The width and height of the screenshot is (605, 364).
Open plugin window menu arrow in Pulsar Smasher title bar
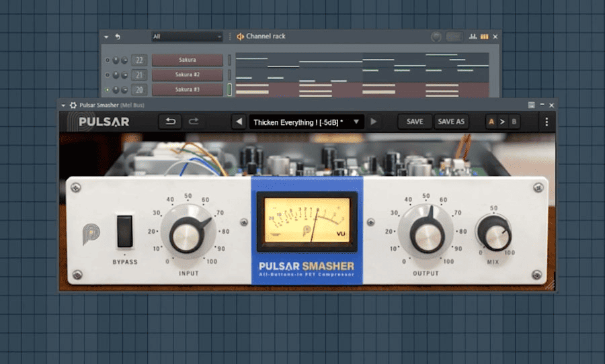point(63,105)
